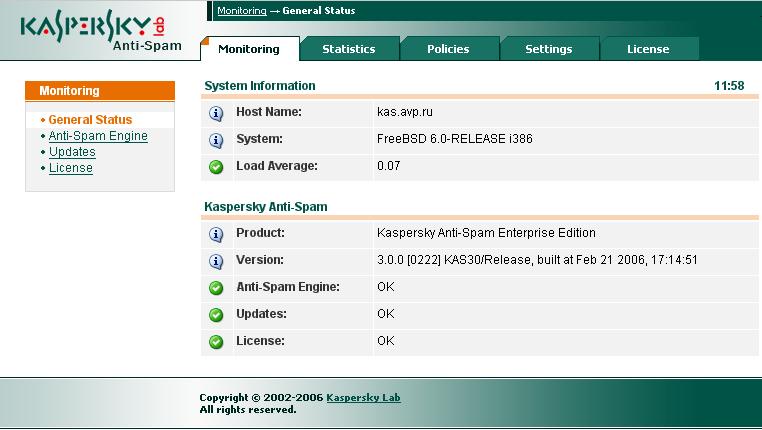Click the Load Average label

[x=277, y=166]
